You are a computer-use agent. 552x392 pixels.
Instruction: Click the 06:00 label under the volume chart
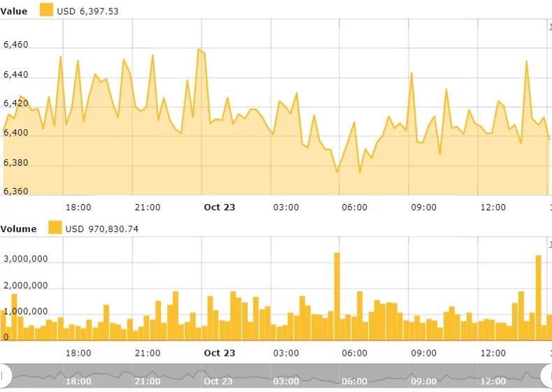point(355,353)
